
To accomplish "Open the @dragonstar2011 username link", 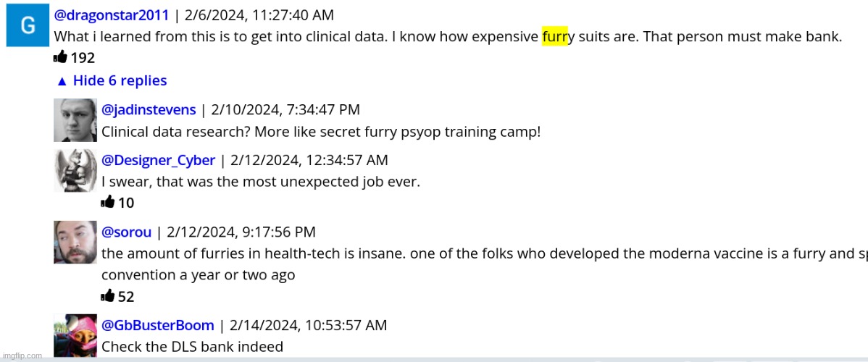I will (112, 15).
